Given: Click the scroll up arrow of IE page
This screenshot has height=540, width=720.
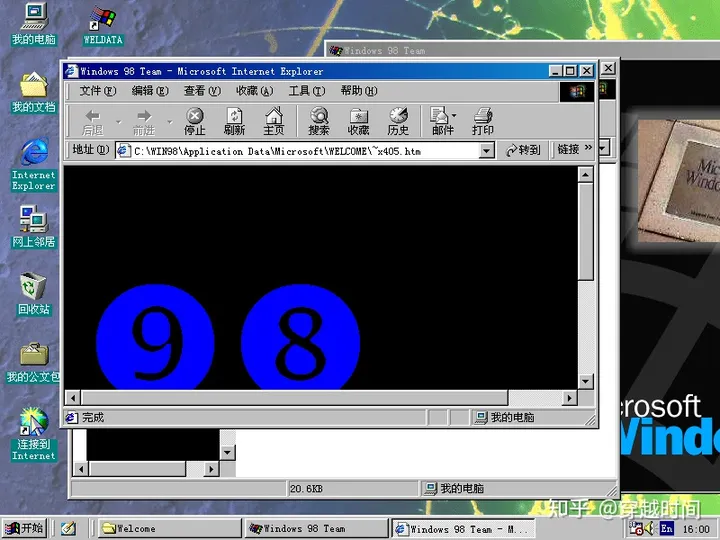Looking at the screenshot, I should tap(585, 175).
